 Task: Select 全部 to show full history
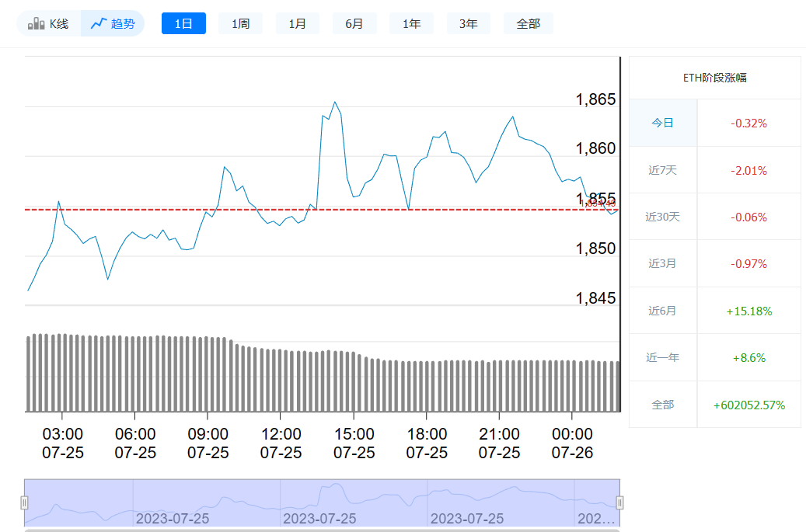[528, 23]
